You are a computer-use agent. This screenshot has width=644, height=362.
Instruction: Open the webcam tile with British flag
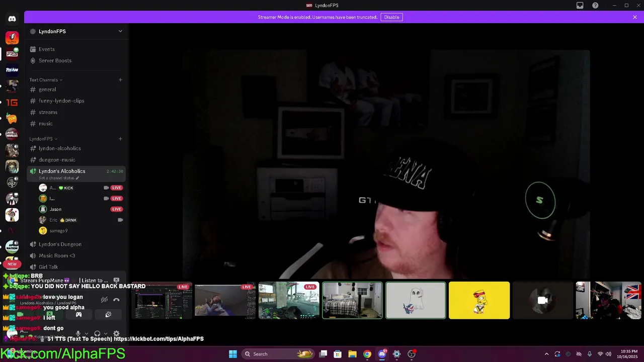pyautogui.click(x=608, y=300)
